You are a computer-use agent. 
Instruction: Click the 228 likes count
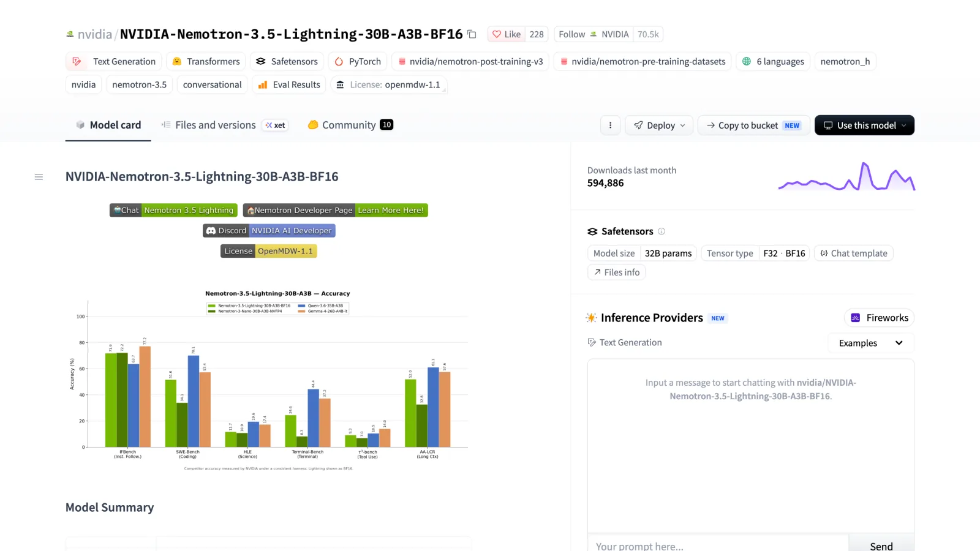pyautogui.click(x=537, y=34)
